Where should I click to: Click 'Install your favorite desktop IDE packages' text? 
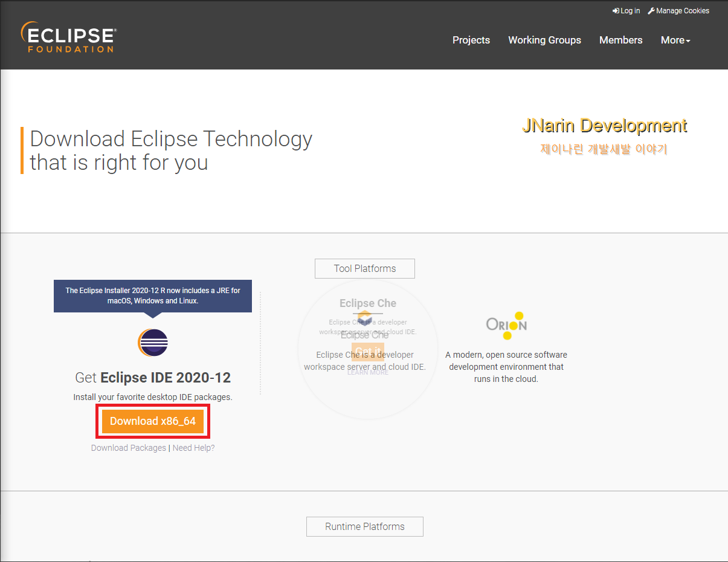(x=153, y=397)
